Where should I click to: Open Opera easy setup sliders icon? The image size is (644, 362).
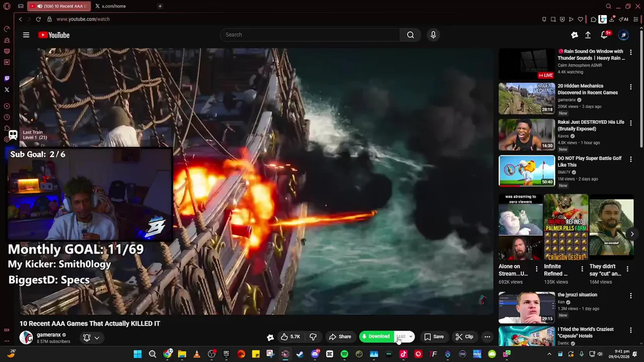tap(636, 19)
